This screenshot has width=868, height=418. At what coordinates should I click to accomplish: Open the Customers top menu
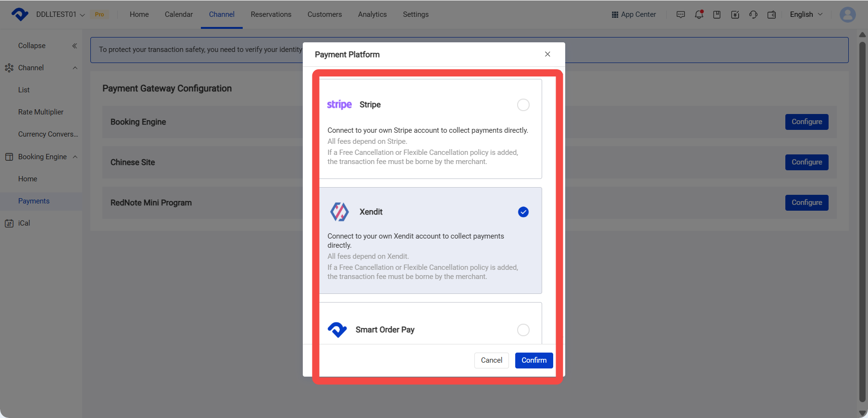[x=325, y=14]
